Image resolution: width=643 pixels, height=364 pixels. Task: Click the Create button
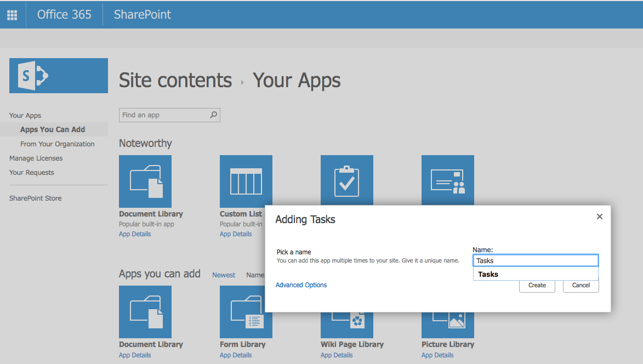[x=537, y=285]
